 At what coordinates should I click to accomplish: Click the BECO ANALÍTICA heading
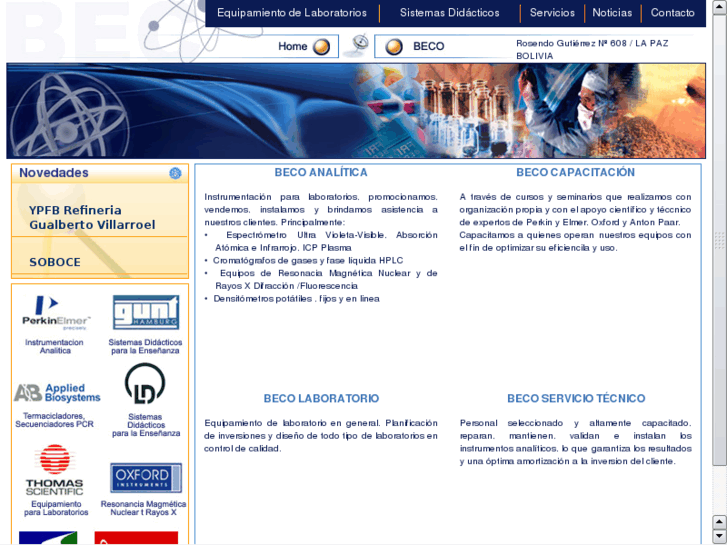pos(321,173)
